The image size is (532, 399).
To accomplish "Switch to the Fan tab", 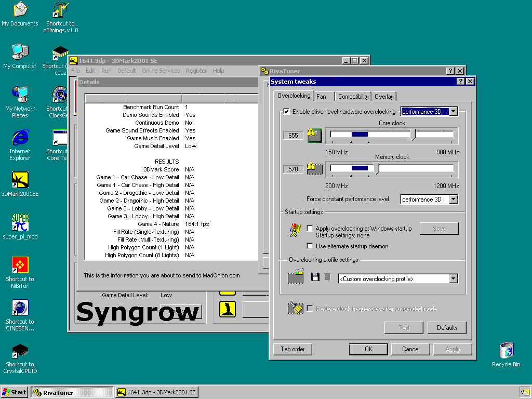I will (321, 97).
